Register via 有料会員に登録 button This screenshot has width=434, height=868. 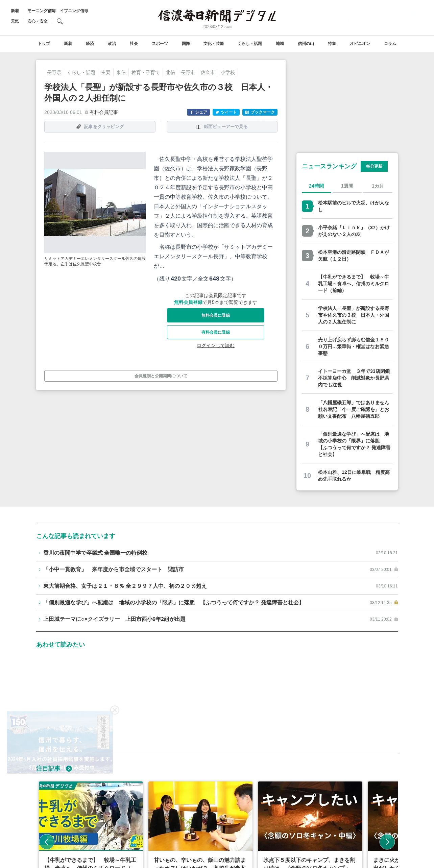coord(216,332)
